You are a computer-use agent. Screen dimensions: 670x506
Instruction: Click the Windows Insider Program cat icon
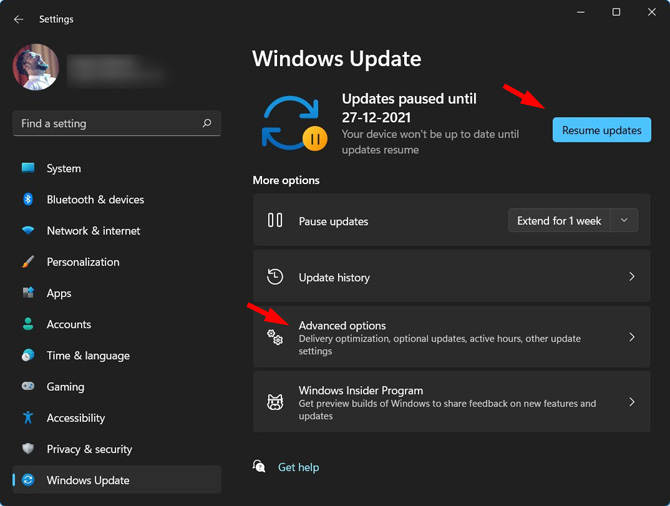[275, 402]
